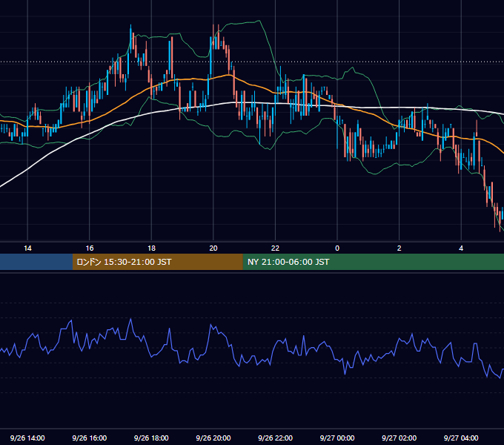This screenshot has height=445, width=504.
Task: Click the hour label 20 on price chart axis
Action: tap(213, 248)
